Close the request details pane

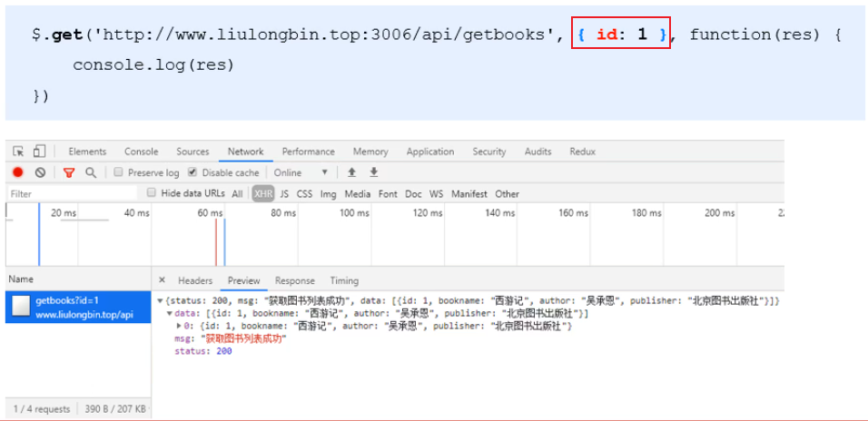tap(162, 280)
